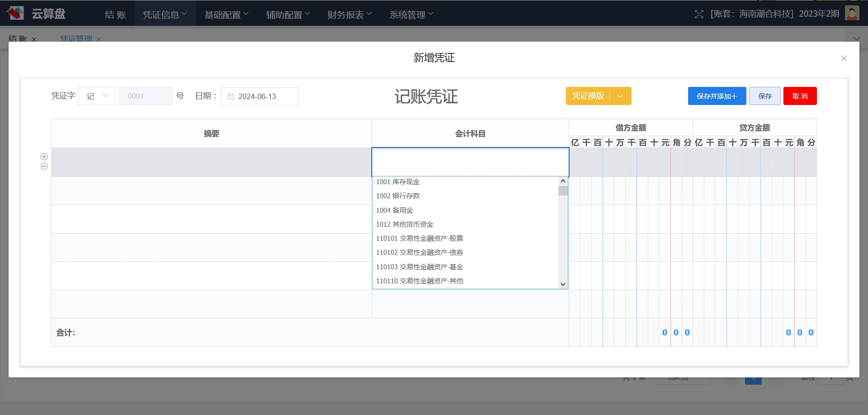
Task: Open the 凭证信息 menu
Action: (165, 14)
